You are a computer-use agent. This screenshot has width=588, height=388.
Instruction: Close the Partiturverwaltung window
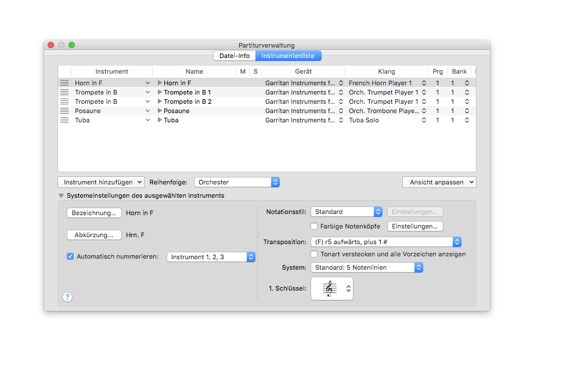tap(51, 45)
